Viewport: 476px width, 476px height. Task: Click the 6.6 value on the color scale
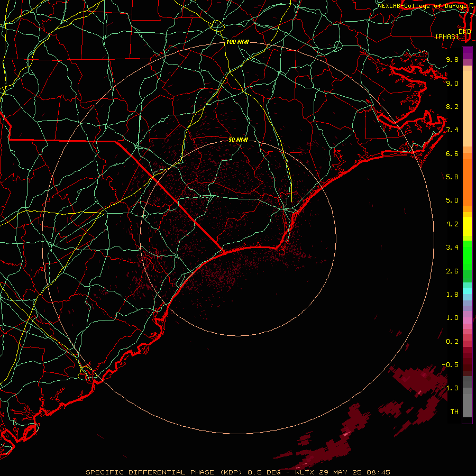[452, 153]
